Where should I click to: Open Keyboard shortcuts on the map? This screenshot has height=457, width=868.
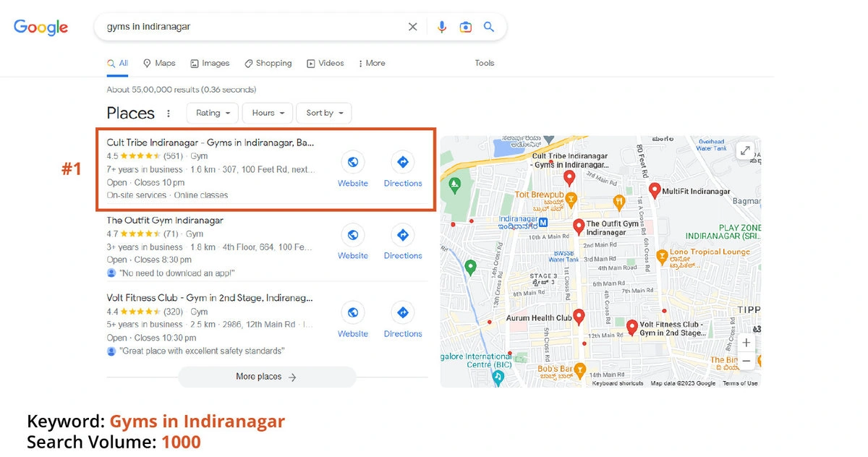618,383
